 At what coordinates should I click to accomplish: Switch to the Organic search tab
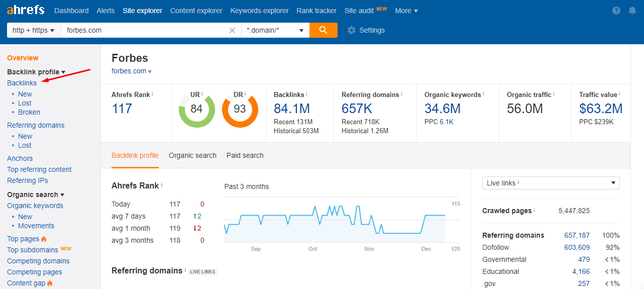coord(192,155)
